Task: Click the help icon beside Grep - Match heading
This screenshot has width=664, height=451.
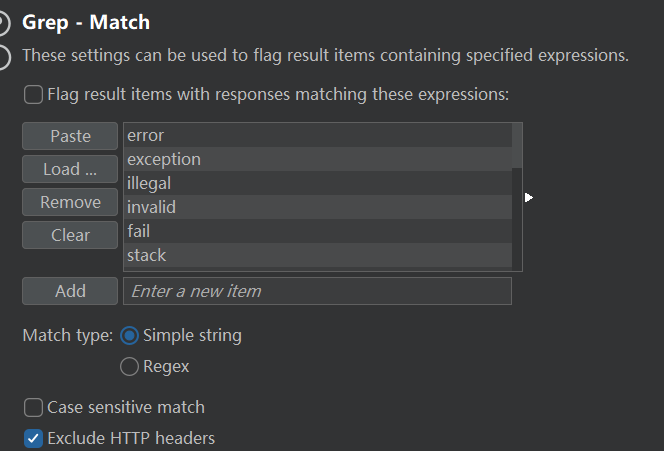Action: [5, 23]
